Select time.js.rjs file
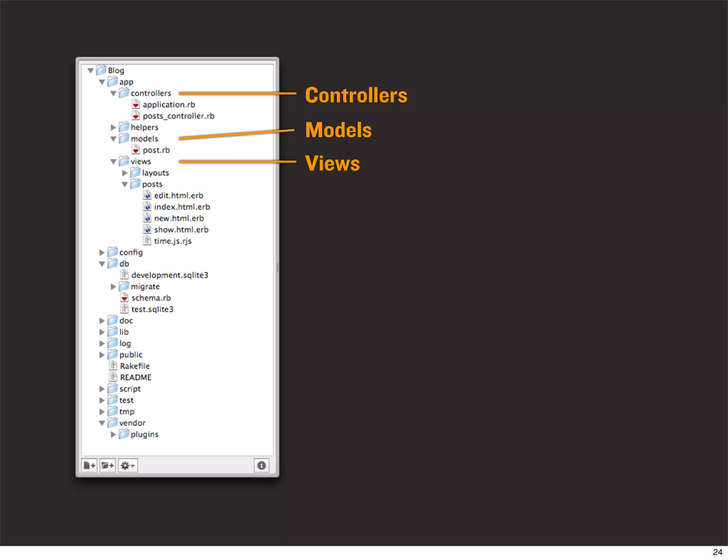 [x=173, y=241]
